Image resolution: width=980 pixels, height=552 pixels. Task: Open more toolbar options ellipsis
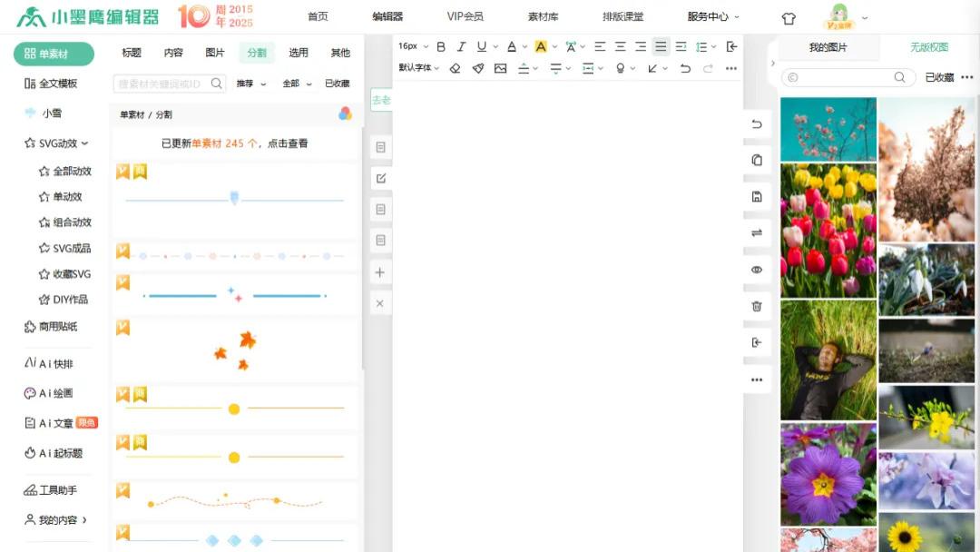click(x=731, y=68)
